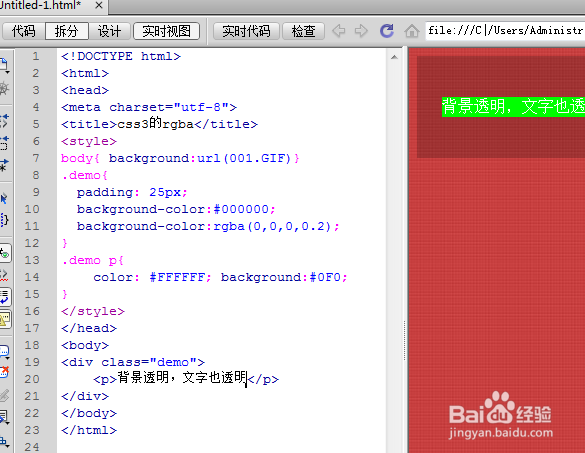Wrap tag pencil icon
Image resolution: width=585 pixels, height=453 pixels.
coord(4,395)
